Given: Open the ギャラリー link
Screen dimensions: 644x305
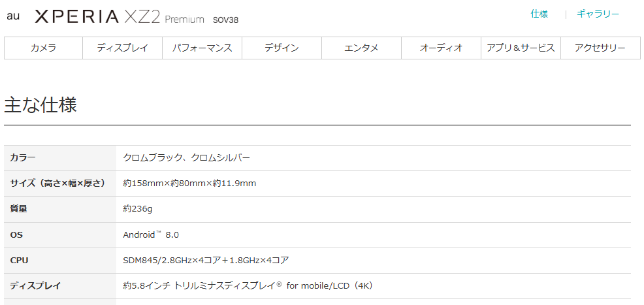Looking at the screenshot, I should (x=598, y=14).
